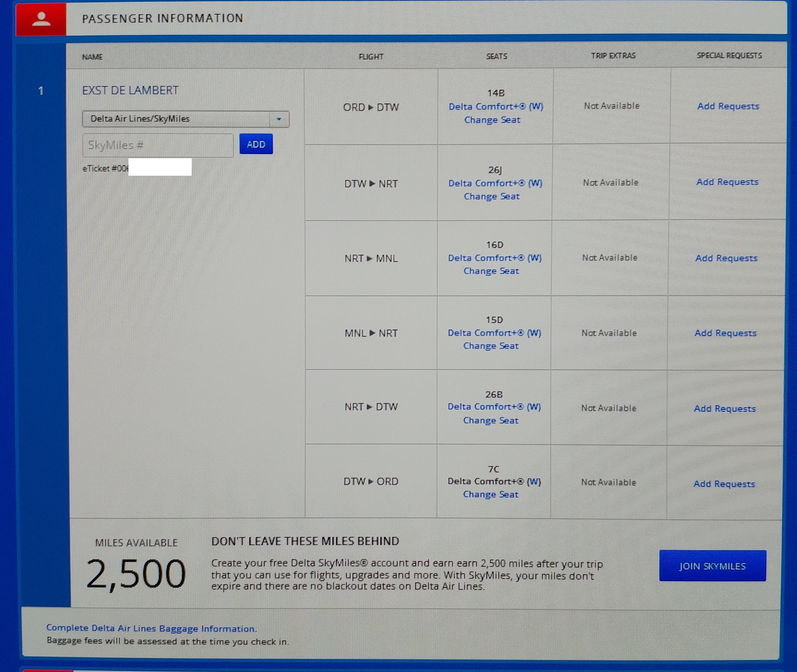Click the ADD button next to SkyMiles field
The image size is (797, 672).
256,144
